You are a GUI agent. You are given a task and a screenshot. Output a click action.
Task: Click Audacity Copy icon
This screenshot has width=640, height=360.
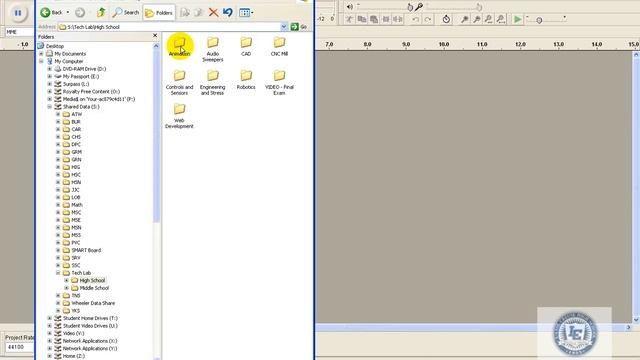362,19
